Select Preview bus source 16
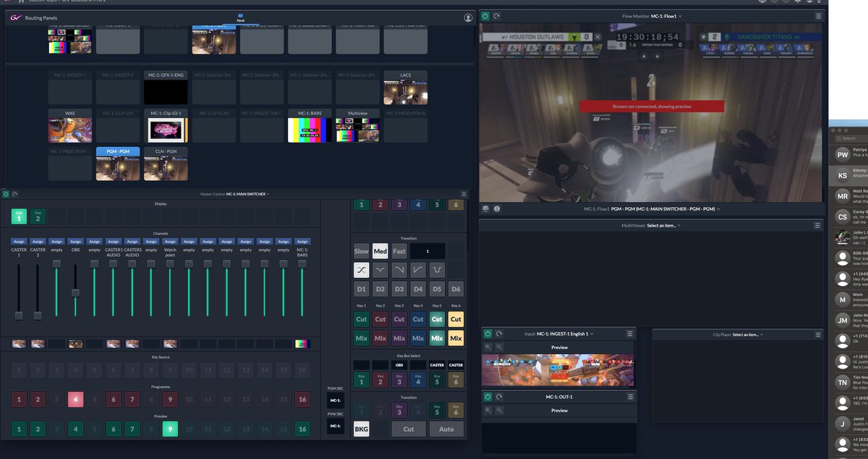 tap(302, 429)
